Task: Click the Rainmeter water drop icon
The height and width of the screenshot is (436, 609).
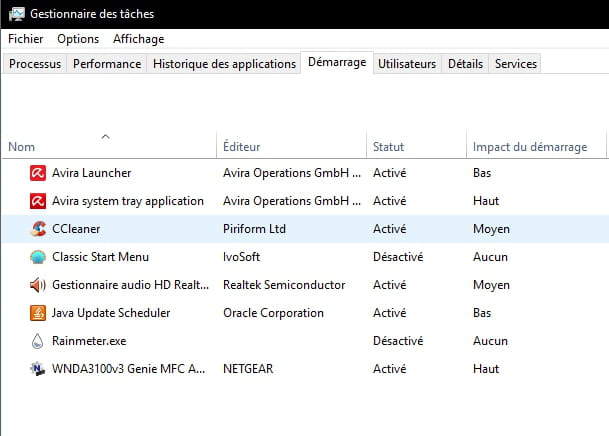Action: point(37,341)
